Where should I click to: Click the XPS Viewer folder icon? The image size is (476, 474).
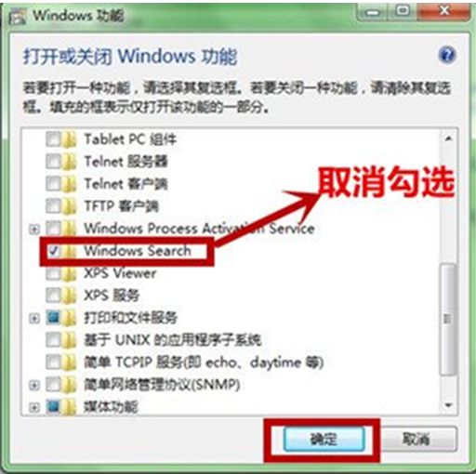(x=69, y=273)
